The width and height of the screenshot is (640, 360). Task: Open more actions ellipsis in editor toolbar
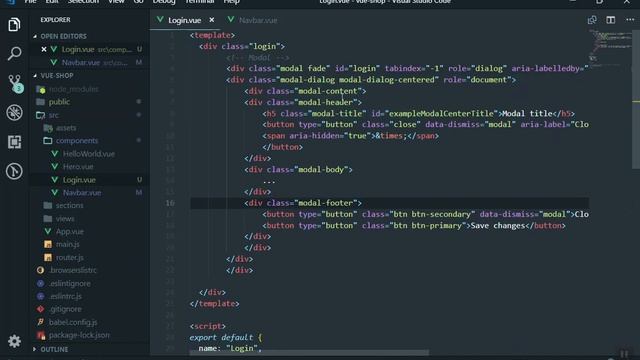point(630,20)
